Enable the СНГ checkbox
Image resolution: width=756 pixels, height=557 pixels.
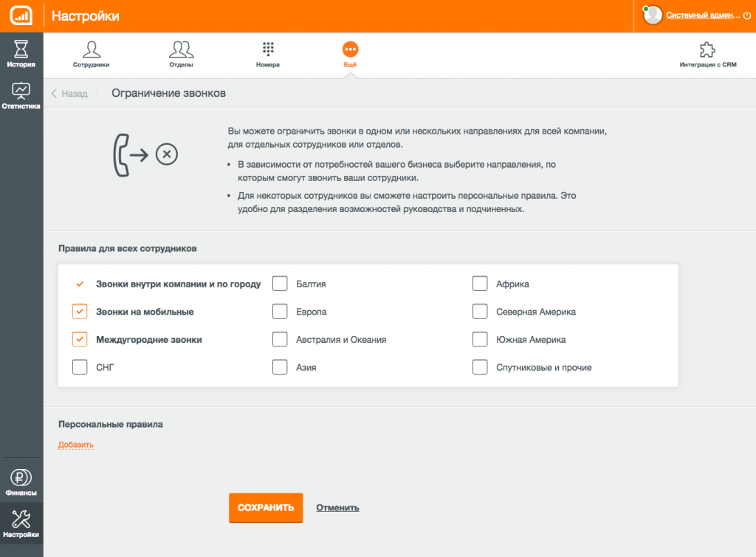[80, 367]
